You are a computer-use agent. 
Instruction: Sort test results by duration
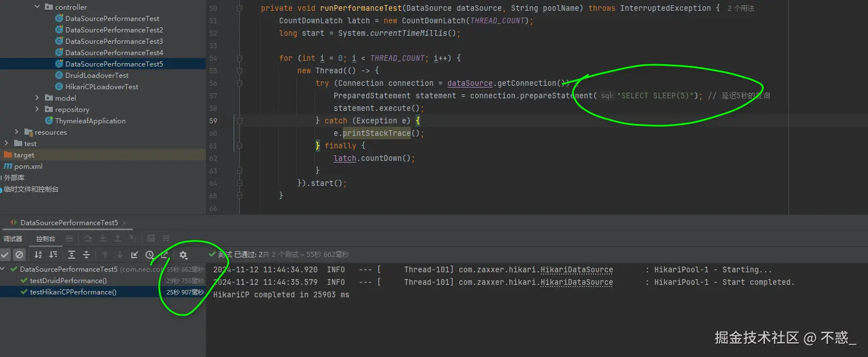click(53, 255)
